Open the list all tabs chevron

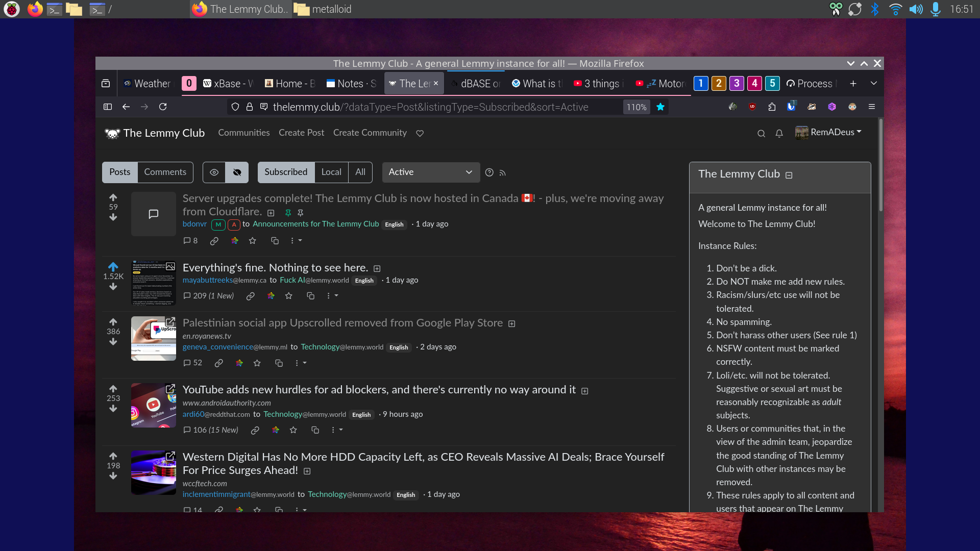point(874,83)
